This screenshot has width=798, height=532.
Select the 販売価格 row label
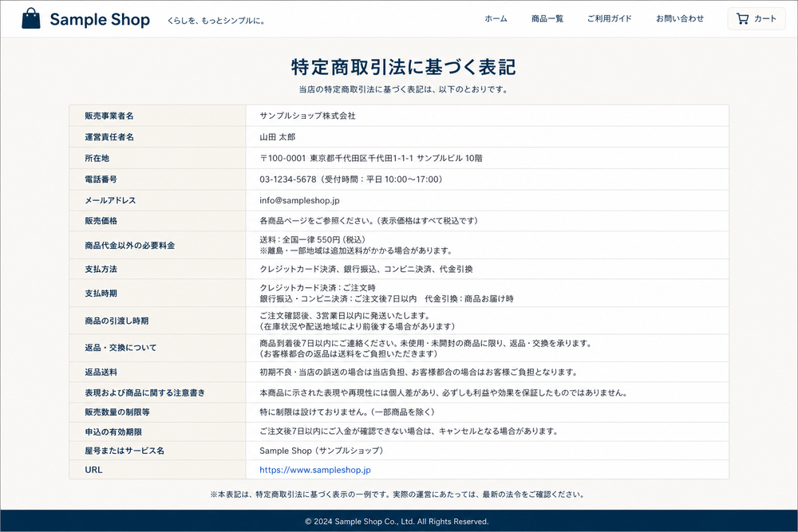tap(101, 221)
